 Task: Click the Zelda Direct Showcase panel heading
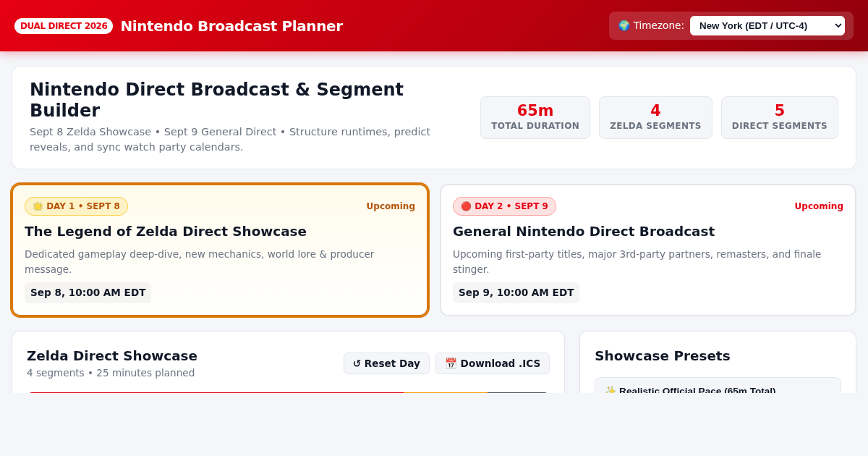pyautogui.click(x=112, y=356)
